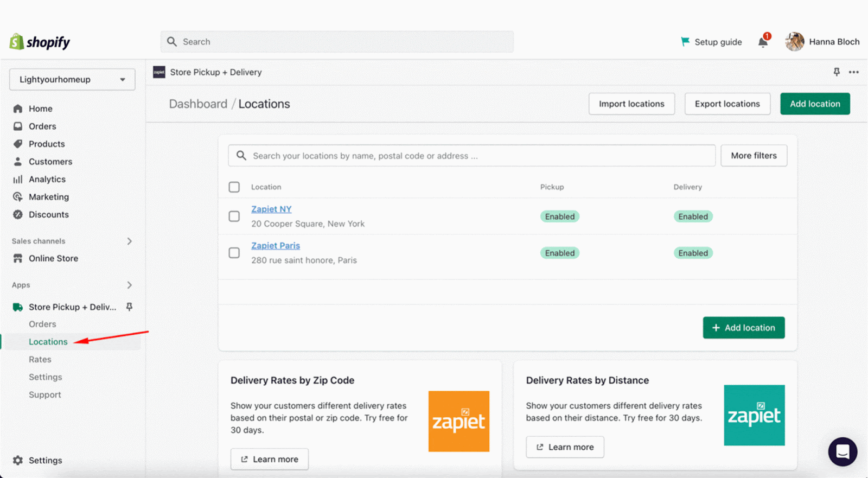868x478 pixels.
Task: Click the top-right Add location button
Action: (x=815, y=104)
